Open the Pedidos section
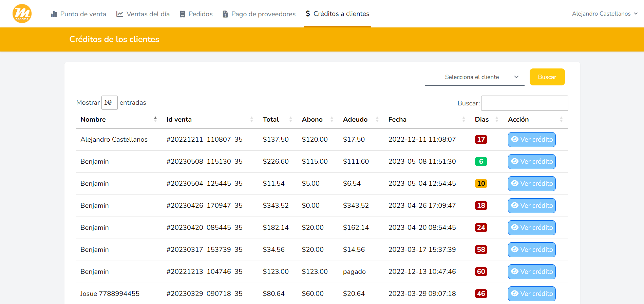This screenshot has width=644, height=304. click(x=196, y=14)
